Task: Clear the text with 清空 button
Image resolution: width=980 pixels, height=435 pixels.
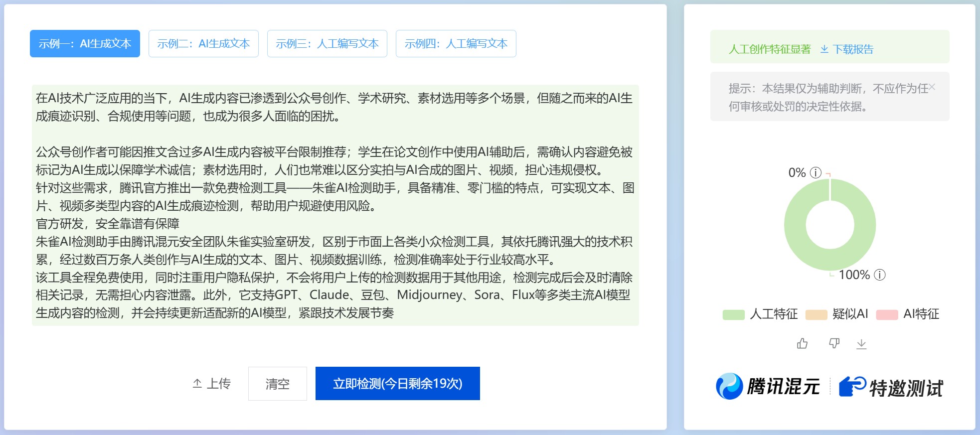Action: pyautogui.click(x=278, y=384)
